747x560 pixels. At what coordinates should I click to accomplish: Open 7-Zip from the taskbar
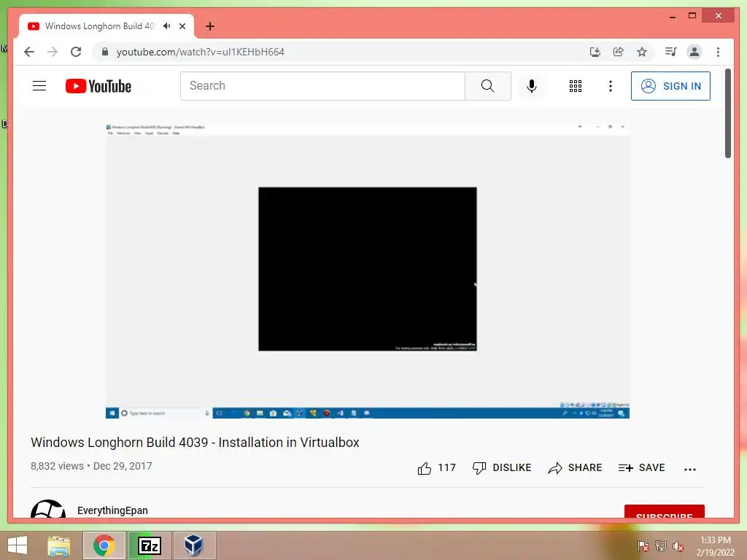pos(149,545)
